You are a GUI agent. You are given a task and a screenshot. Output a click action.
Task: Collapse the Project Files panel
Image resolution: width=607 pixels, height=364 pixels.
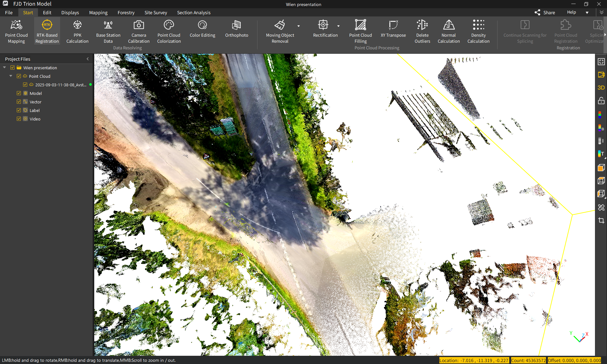[x=88, y=59]
